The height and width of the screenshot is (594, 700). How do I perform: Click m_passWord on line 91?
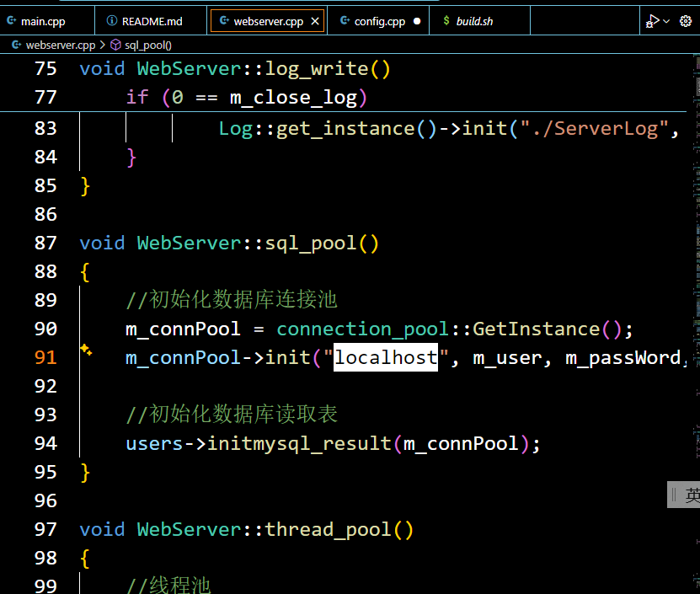tap(623, 358)
